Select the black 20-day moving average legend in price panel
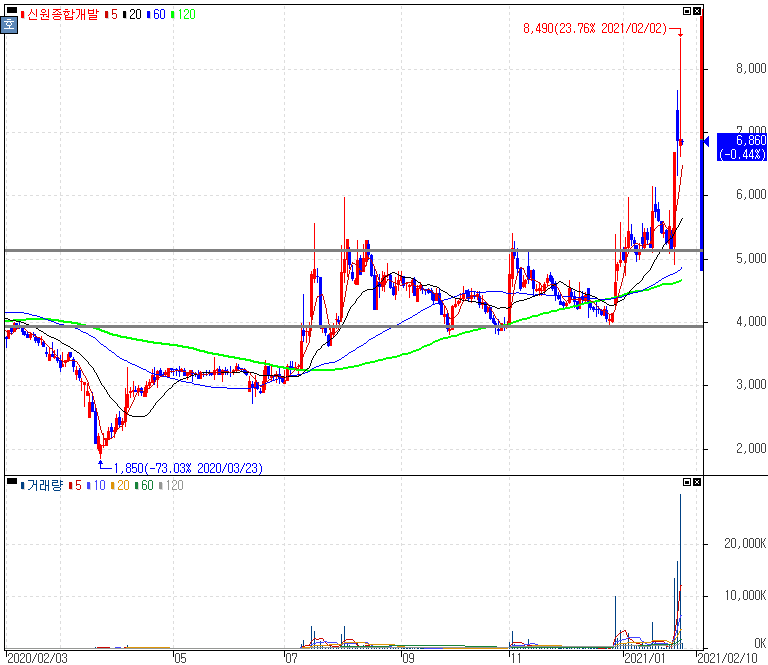 point(132,15)
